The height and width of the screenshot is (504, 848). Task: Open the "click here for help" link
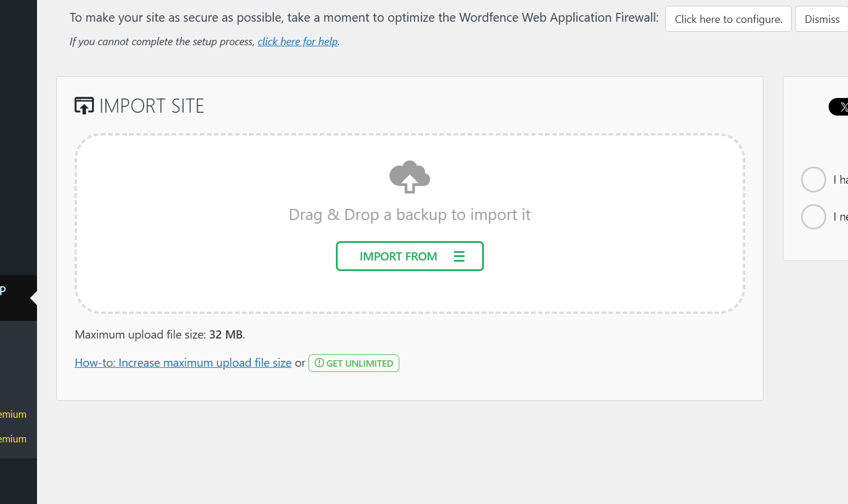tap(298, 42)
